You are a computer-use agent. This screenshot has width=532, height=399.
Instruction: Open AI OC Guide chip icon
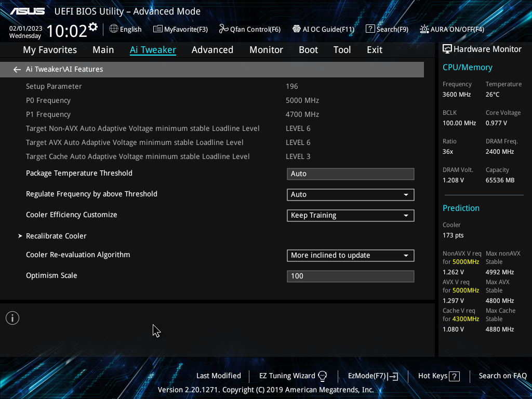click(x=297, y=29)
